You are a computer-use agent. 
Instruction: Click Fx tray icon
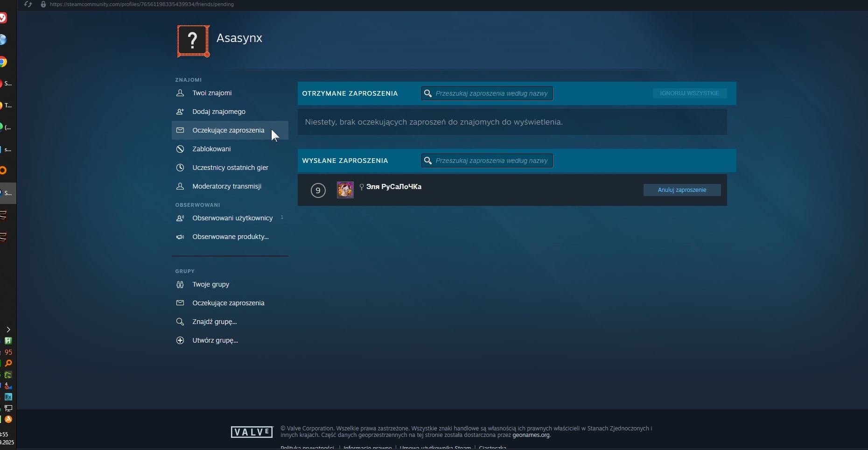8,397
